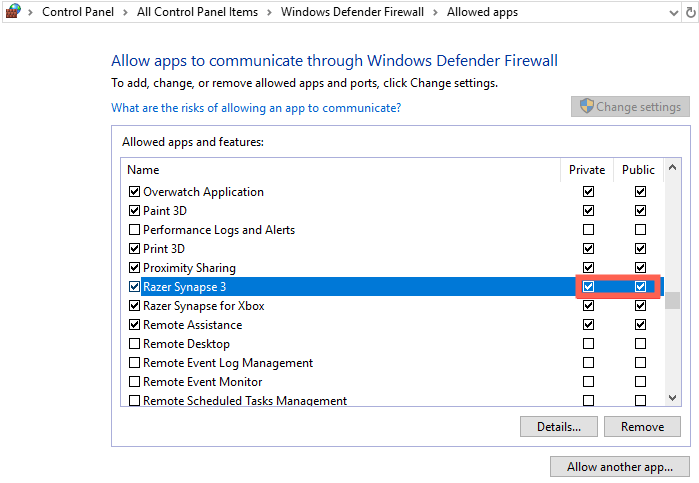Uncheck the Overwatch Application name checkbox

[134, 191]
